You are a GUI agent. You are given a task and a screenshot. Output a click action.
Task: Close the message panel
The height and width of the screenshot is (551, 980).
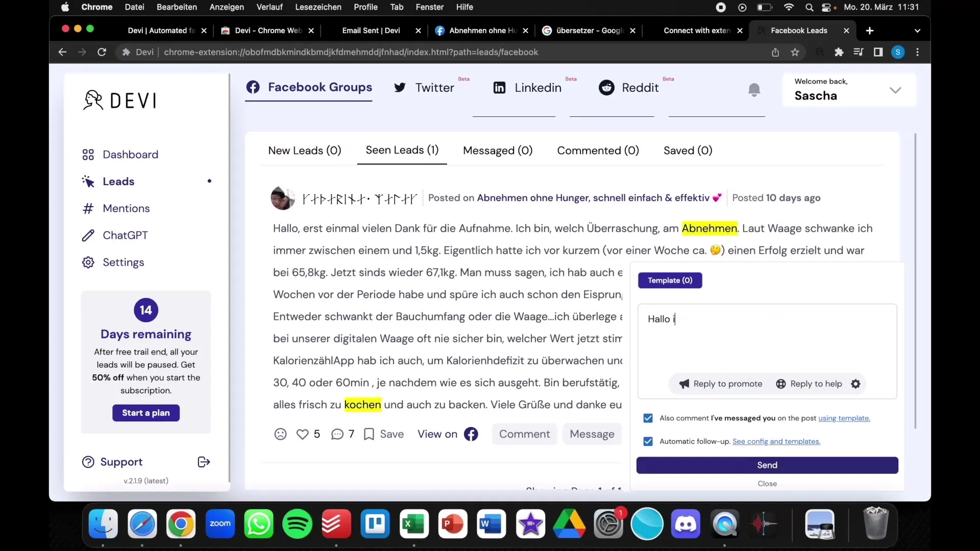(767, 484)
